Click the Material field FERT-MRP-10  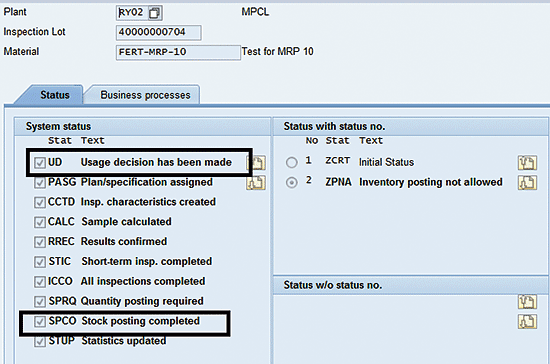[178, 52]
